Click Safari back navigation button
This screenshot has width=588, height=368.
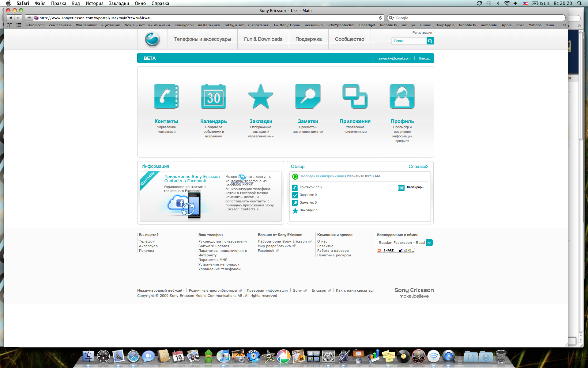pos(10,18)
